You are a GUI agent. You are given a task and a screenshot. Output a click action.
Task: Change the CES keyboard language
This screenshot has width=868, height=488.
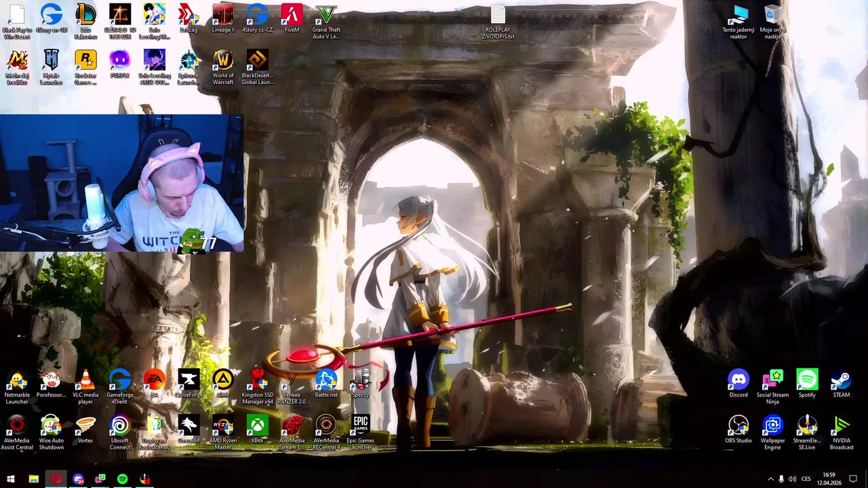pos(807,479)
